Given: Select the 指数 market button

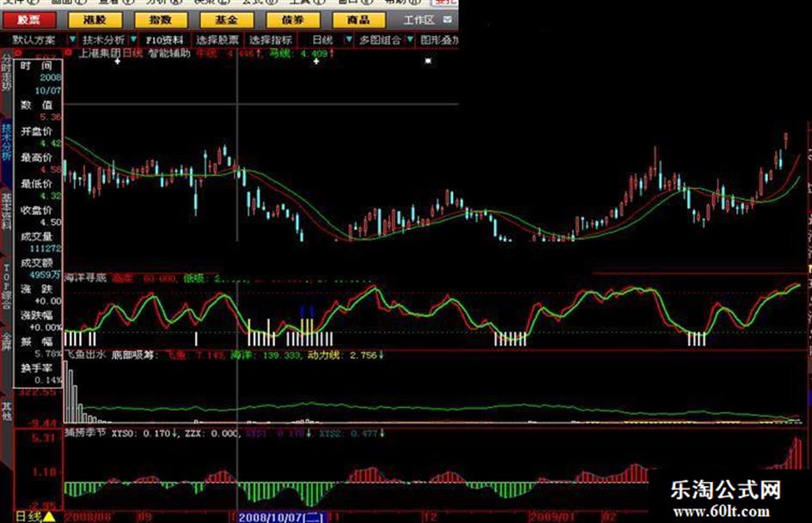Looking at the screenshot, I should 161,21.
